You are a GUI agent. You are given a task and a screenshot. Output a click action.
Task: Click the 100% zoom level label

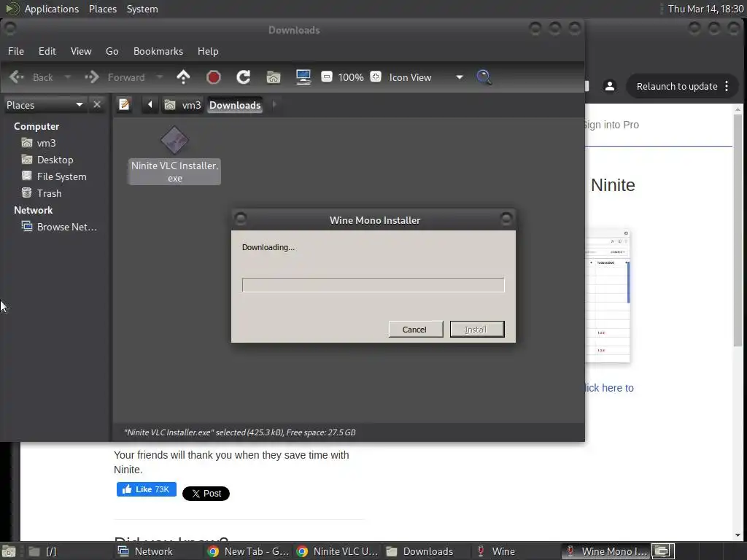351,77
